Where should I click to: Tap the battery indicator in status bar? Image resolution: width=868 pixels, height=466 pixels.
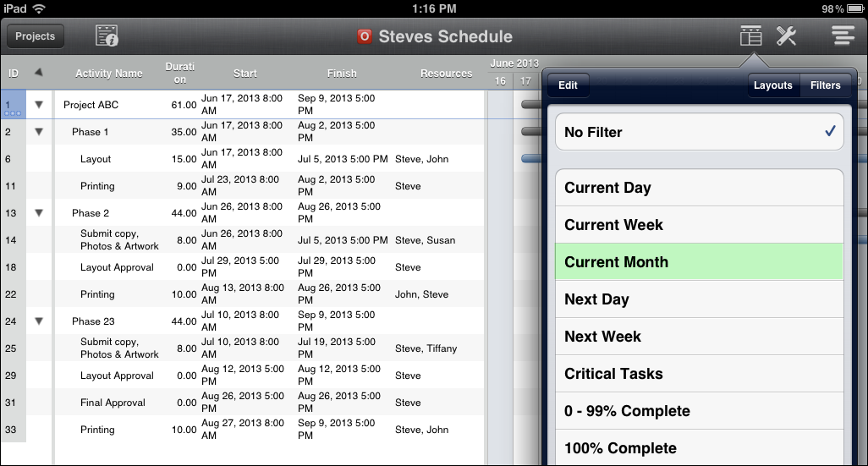tap(851, 8)
